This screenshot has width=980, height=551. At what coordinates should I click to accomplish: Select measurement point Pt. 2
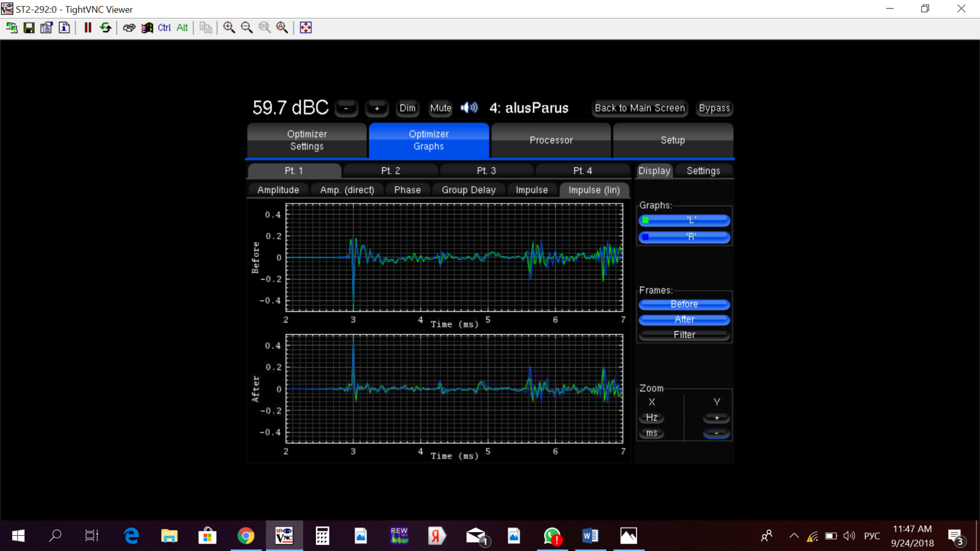point(390,171)
